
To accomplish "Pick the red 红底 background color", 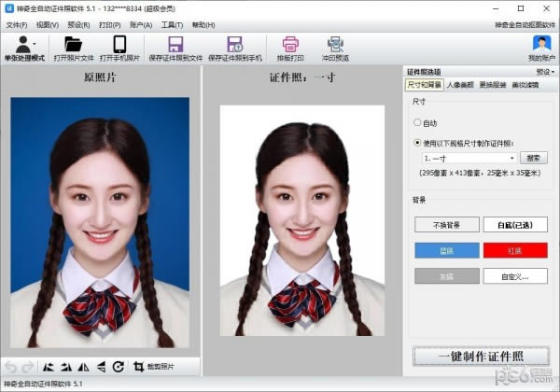I will point(515,249).
